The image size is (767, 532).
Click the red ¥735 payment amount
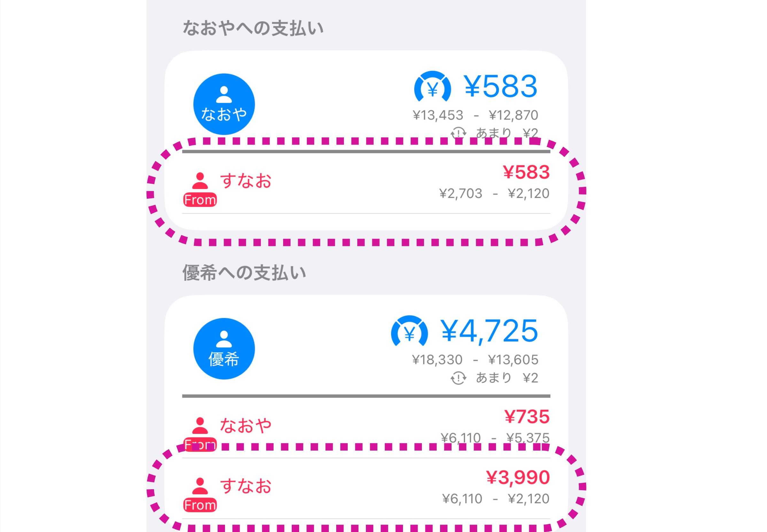click(x=527, y=417)
